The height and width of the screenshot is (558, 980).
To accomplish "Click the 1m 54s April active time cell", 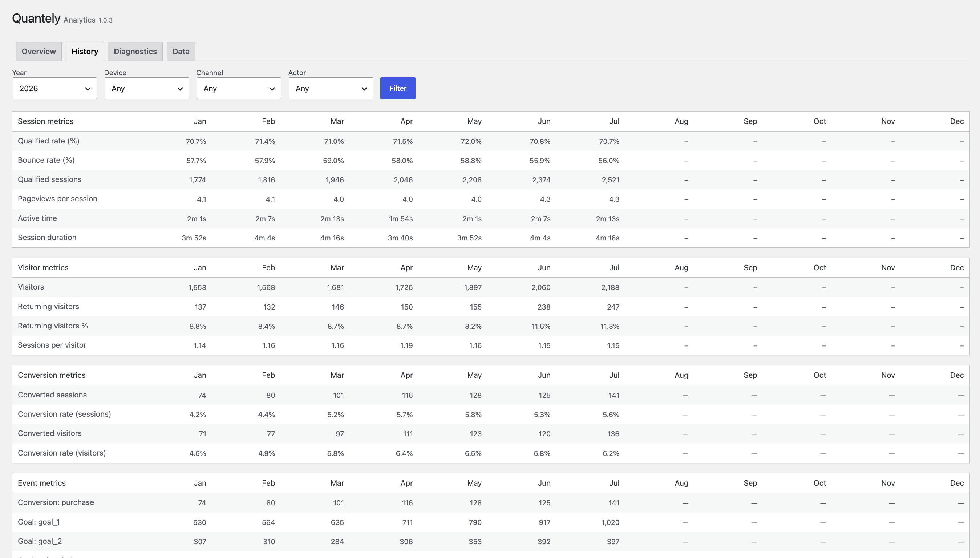I will coord(401,219).
